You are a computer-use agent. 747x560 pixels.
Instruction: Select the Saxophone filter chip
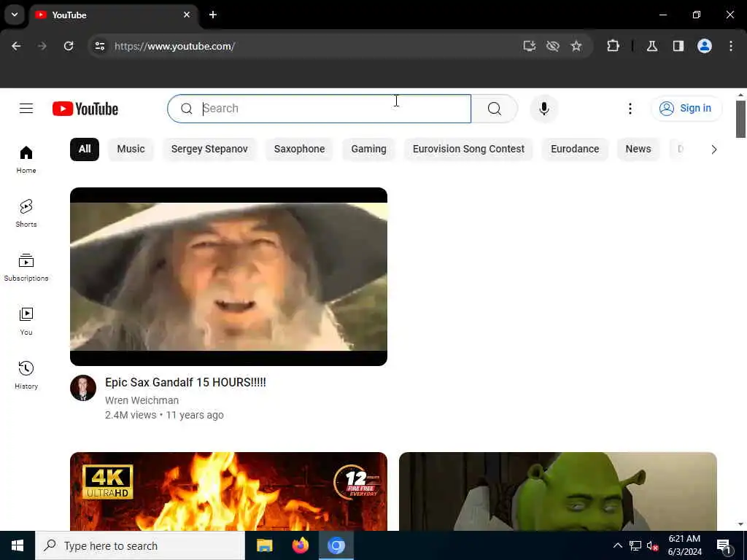point(299,149)
